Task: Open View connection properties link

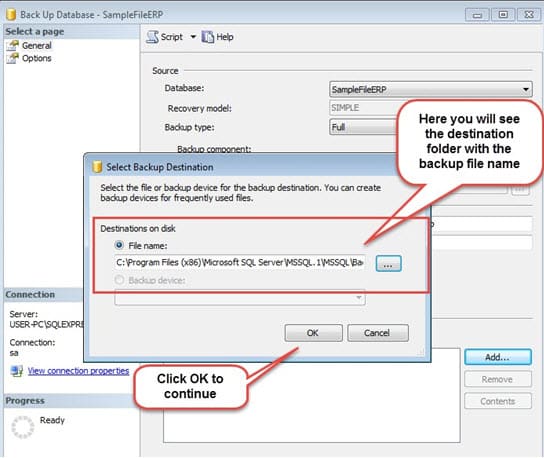Action: (x=78, y=371)
